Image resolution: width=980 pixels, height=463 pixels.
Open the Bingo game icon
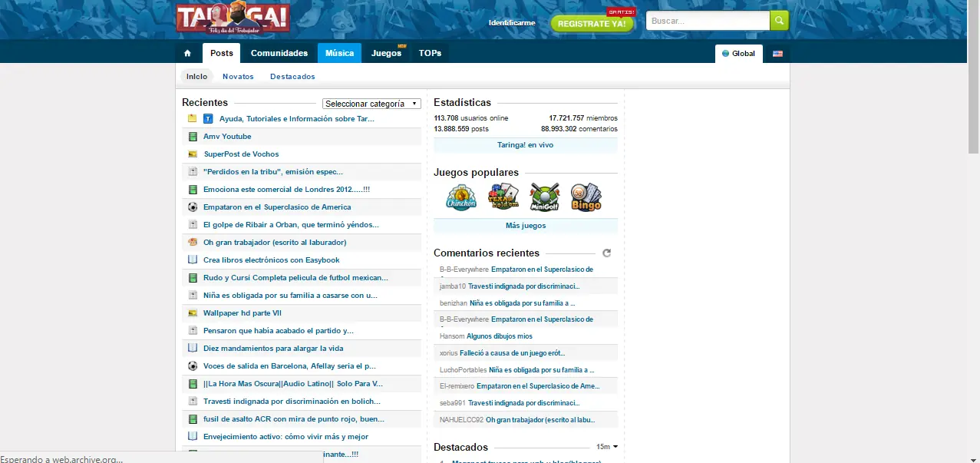pyautogui.click(x=586, y=197)
